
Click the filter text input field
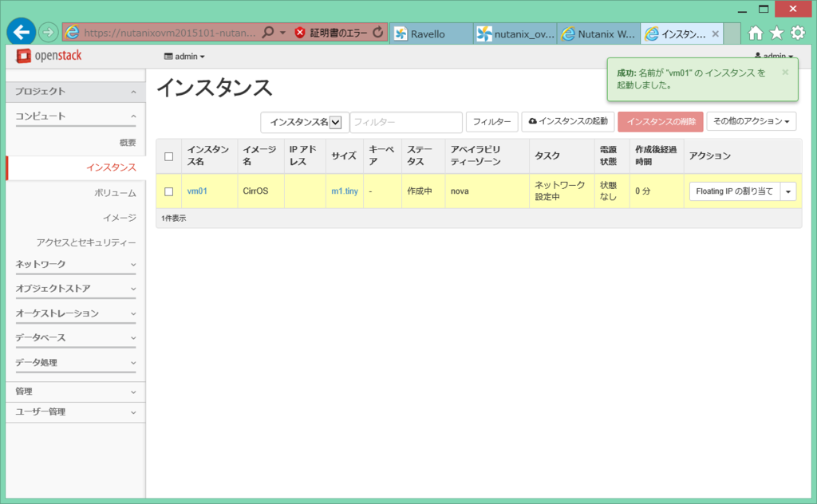tap(406, 122)
